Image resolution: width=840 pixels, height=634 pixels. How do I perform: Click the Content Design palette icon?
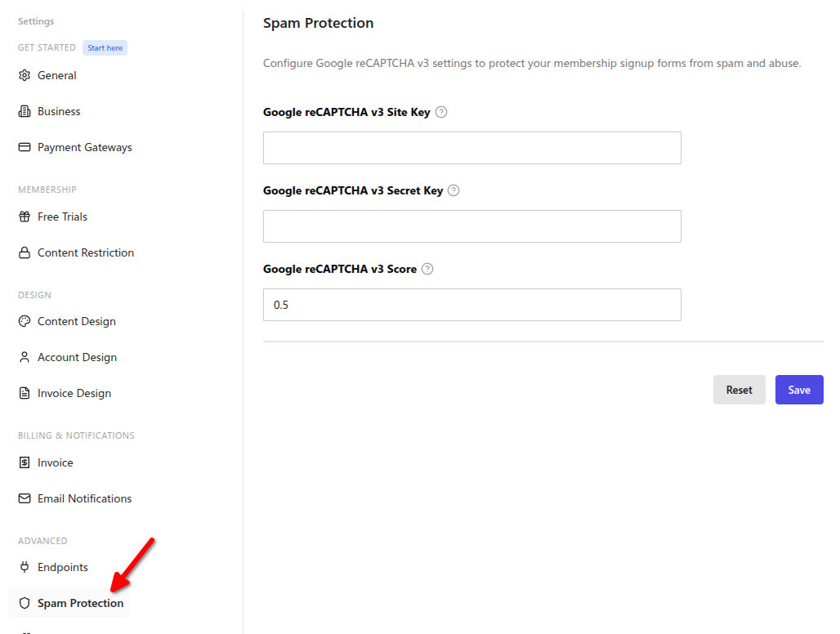(25, 321)
